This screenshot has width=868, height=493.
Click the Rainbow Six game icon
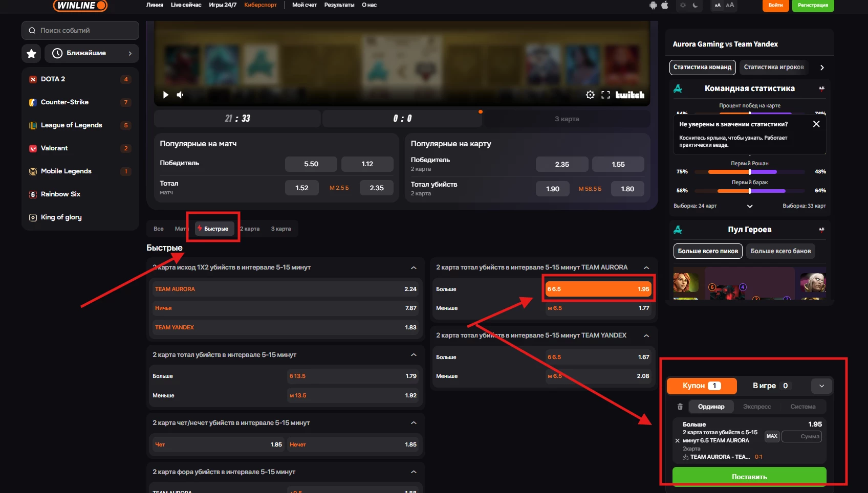coord(33,194)
